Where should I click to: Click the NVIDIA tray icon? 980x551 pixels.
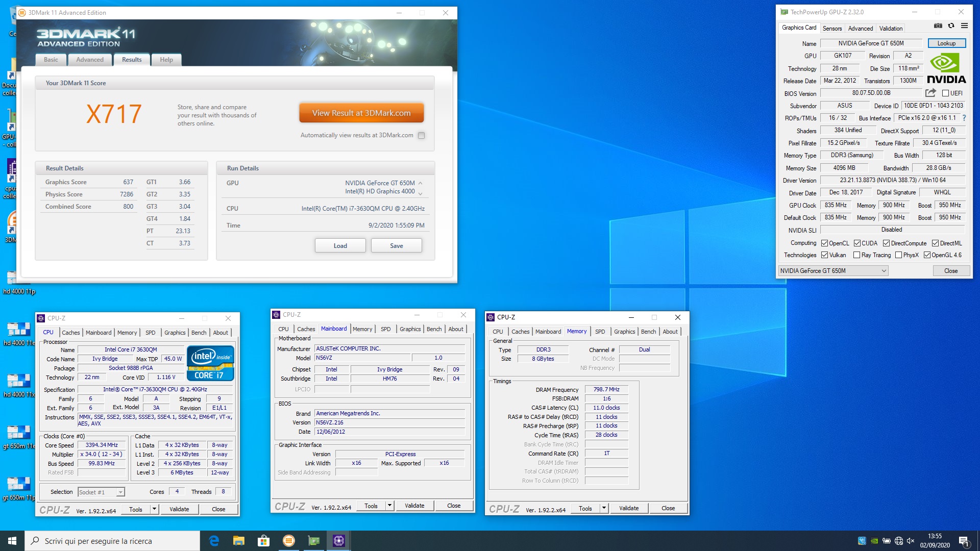[x=874, y=541]
